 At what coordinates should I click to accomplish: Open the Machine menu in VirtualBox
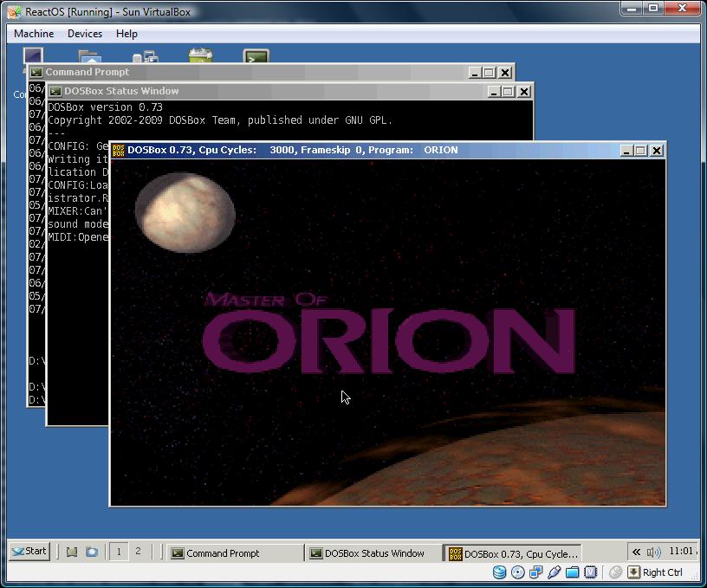pos(34,34)
